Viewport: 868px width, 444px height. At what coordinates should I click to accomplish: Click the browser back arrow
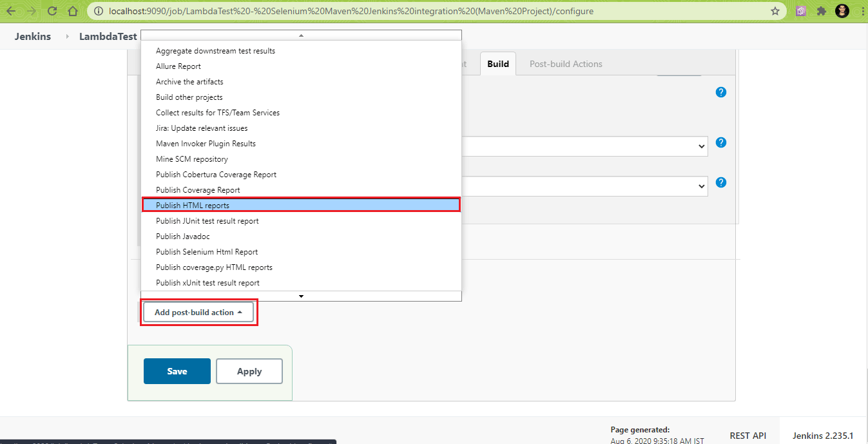12,11
